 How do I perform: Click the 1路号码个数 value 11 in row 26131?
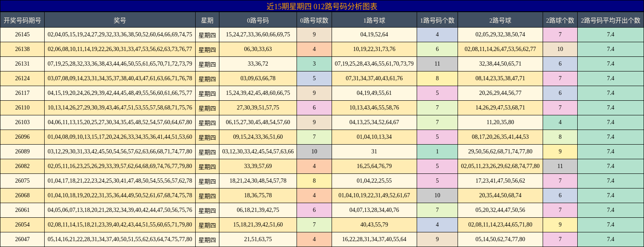(437, 64)
